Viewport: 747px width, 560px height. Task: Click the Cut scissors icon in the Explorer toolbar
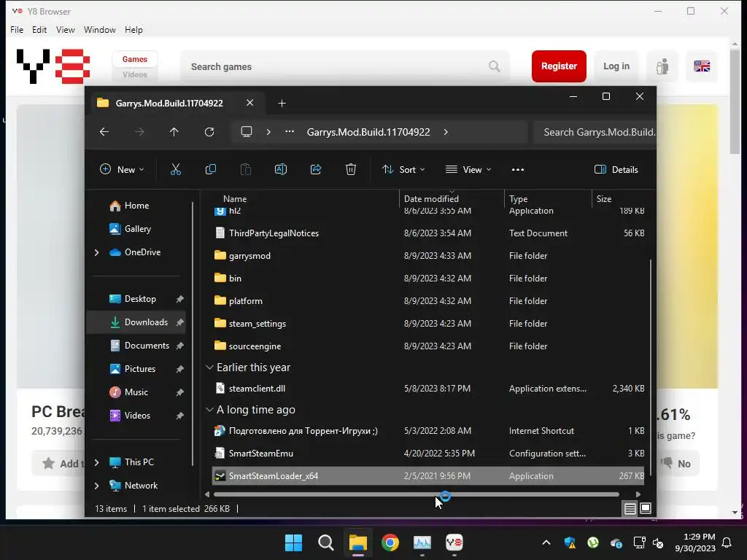176,169
